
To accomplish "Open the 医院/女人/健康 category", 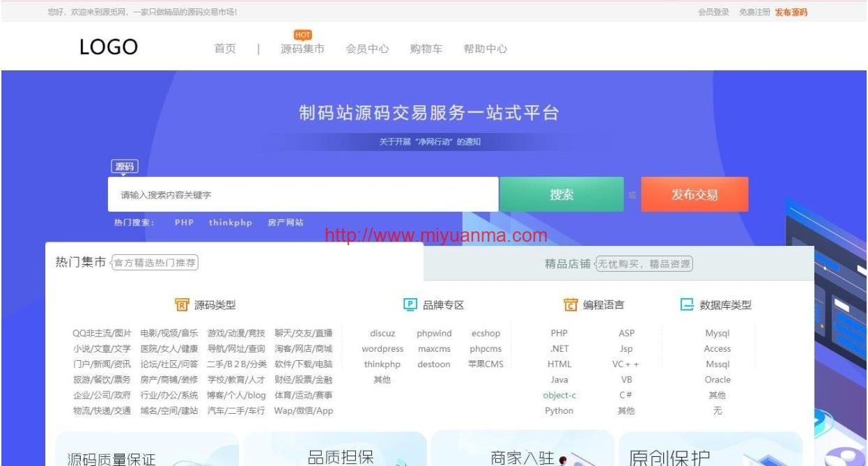I will (169, 348).
